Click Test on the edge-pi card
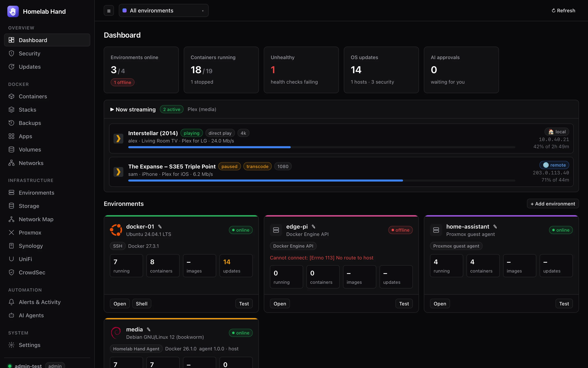 point(404,304)
